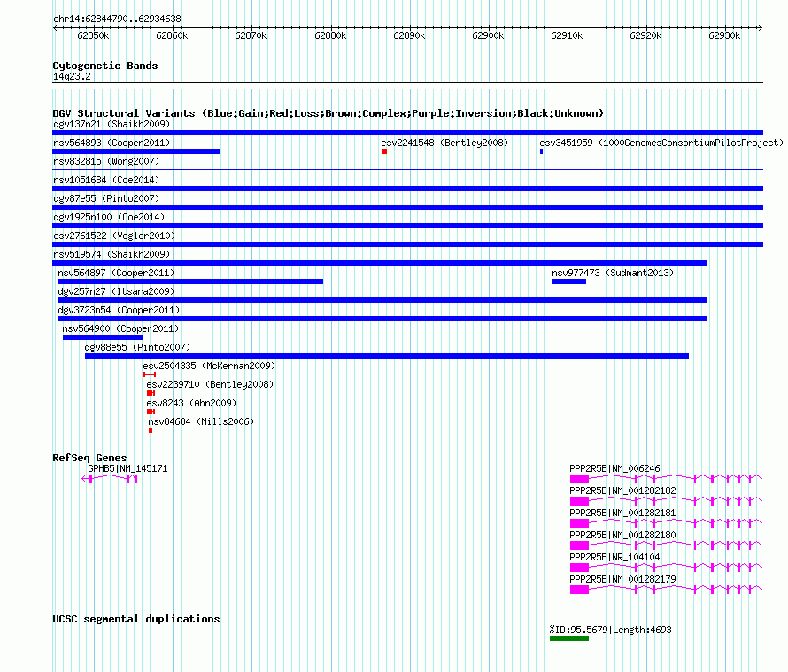788x672 pixels.
Task: Select small blue esv3451959 marker
Action: coord(541,151)
